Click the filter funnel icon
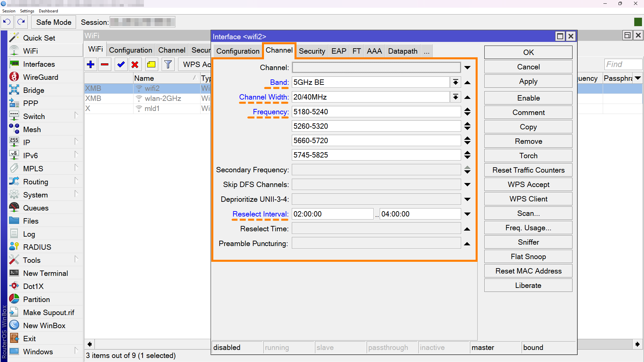644x362 pixels. point(168,64)
